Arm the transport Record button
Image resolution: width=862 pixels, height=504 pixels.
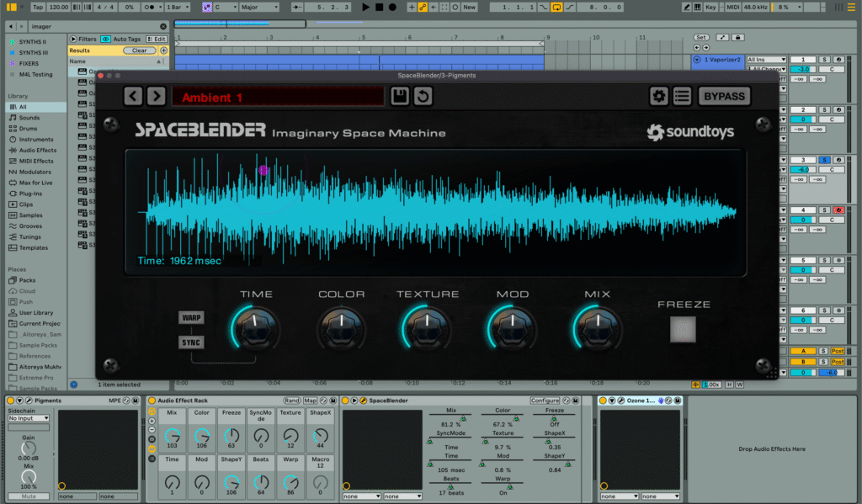(392, 7)
